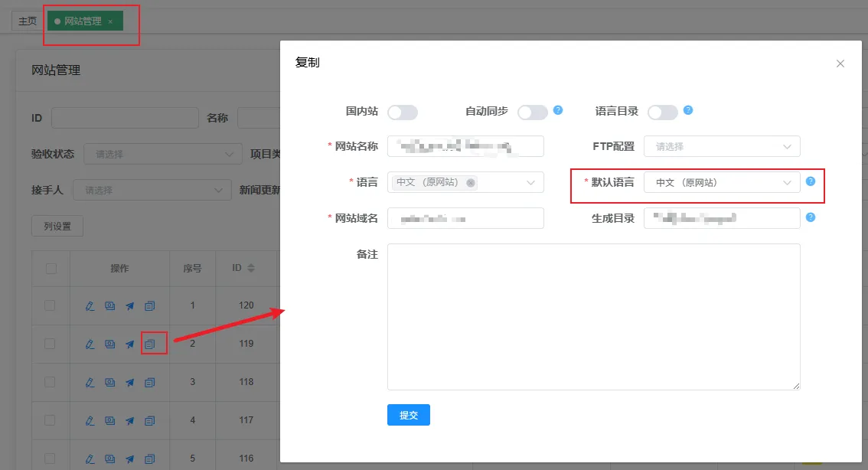Switch to the 主页 tab
Viewport: 868px width, 470px height.
click(28, 21)
